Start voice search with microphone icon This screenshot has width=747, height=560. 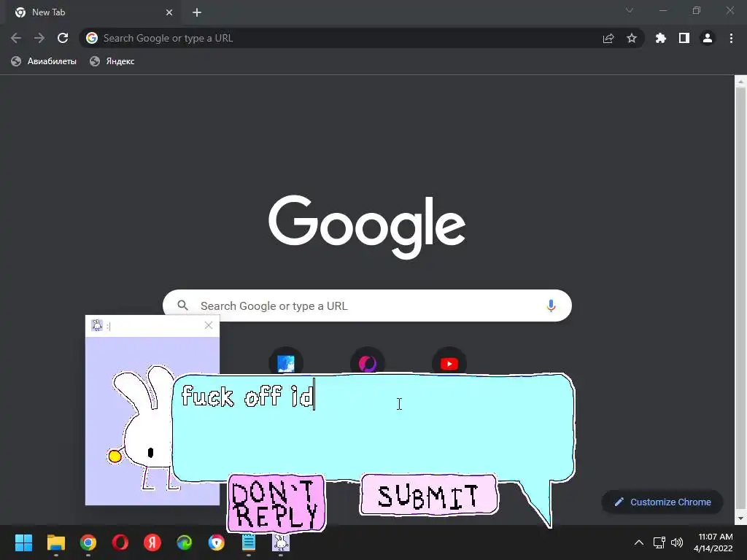click(x=551, y=306)
